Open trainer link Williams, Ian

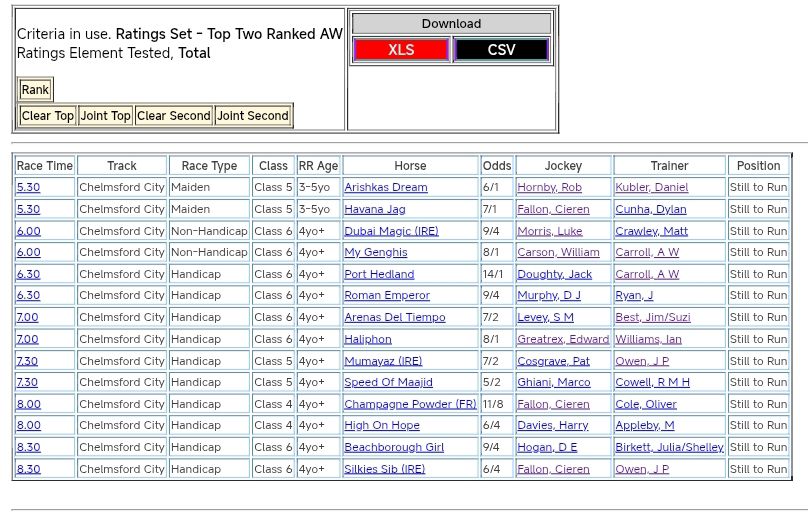[648, 340]
